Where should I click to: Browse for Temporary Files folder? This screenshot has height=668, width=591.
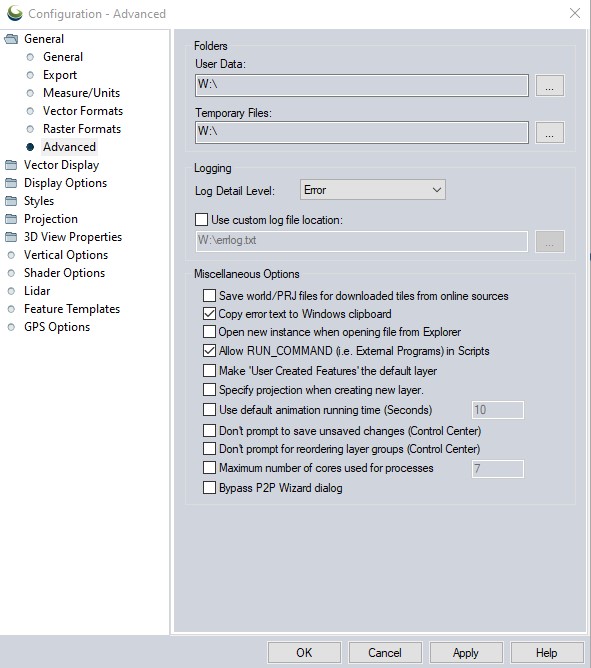pos(550,132)
